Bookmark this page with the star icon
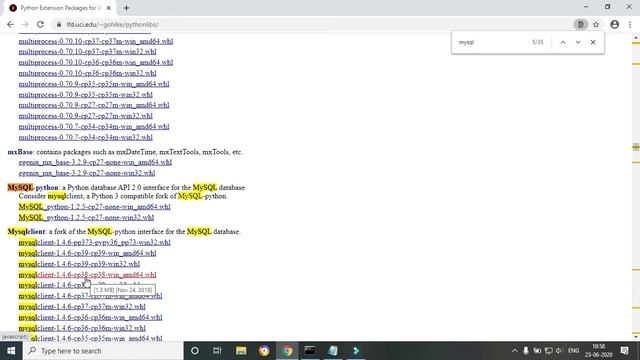Screen dimensions: 640x360 coord(596,24)
